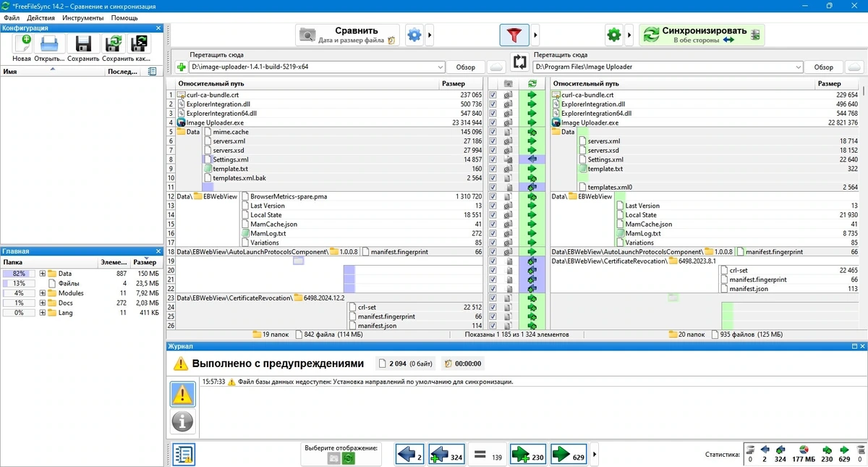This screenshot has width=868, height=467.
Task: Save configuration with the Сохранить floppy icon
Action: coord(83,44)
